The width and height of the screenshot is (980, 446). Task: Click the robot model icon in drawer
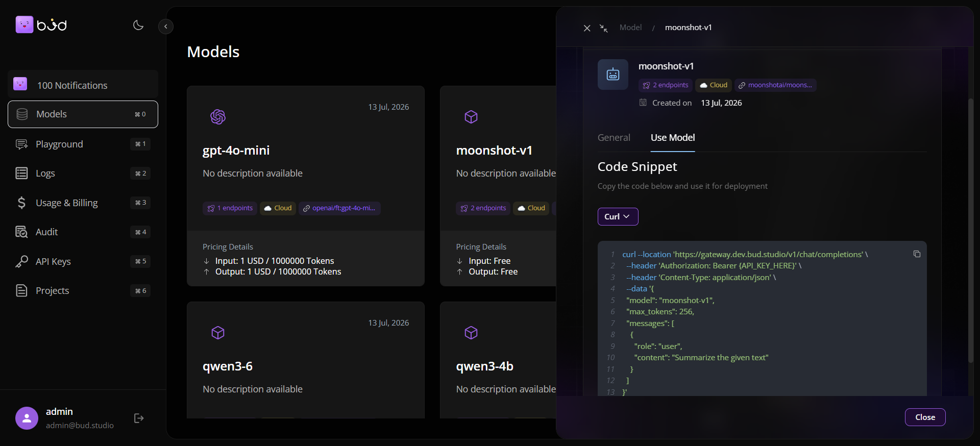tap(613, 75)
